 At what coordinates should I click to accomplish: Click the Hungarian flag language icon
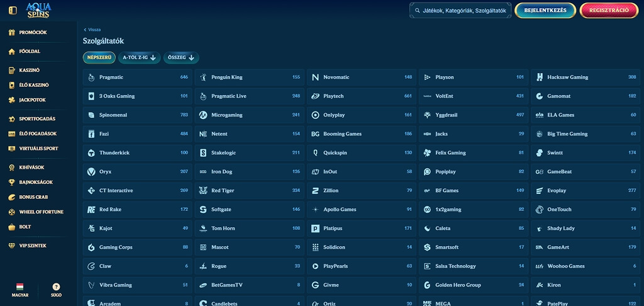tap(19, 286)
